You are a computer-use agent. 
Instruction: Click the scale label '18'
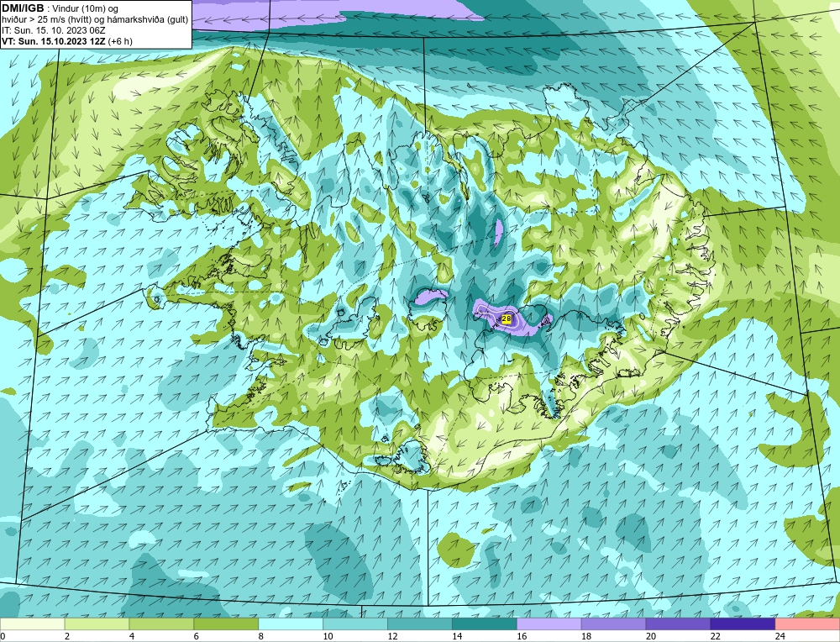586,636
